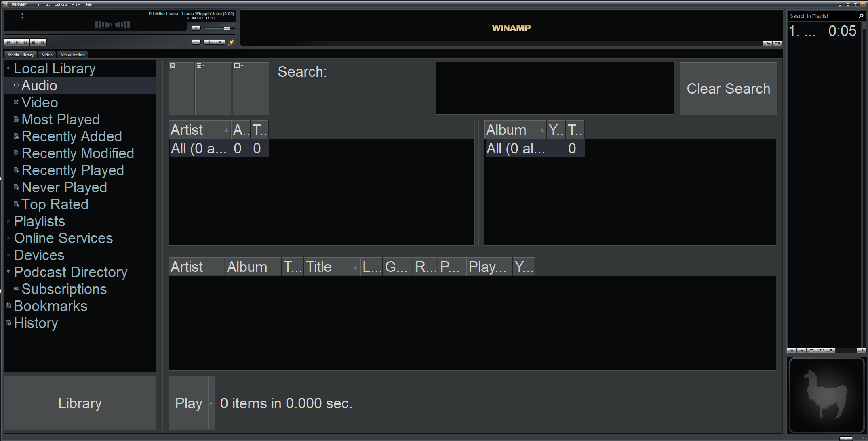
Task: Expand the Playlists tree node
Action: [8, 221]
